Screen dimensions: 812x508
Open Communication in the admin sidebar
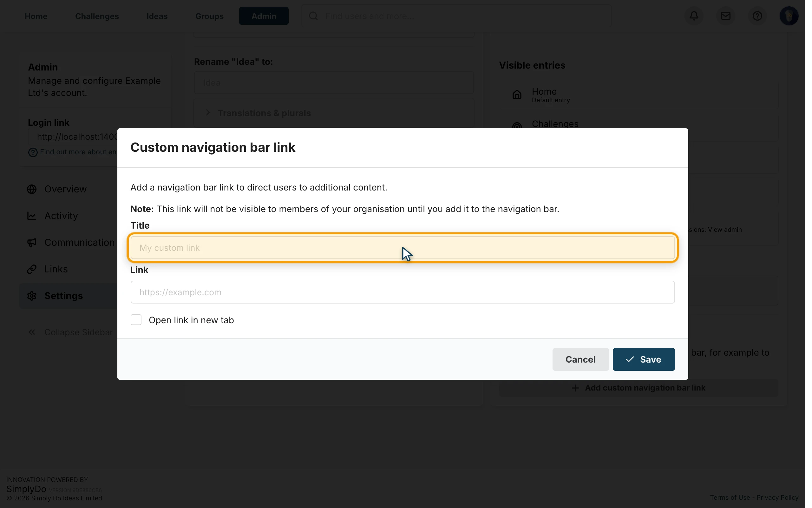80,242
